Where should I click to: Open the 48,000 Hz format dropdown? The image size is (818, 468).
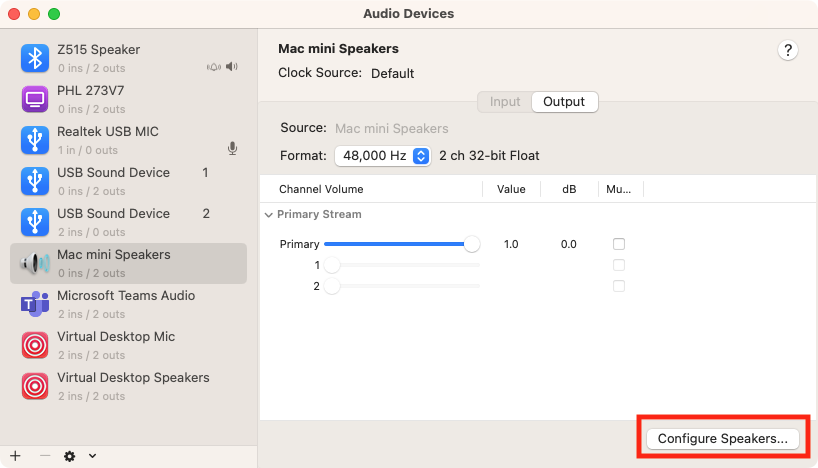tap(383, 156)
